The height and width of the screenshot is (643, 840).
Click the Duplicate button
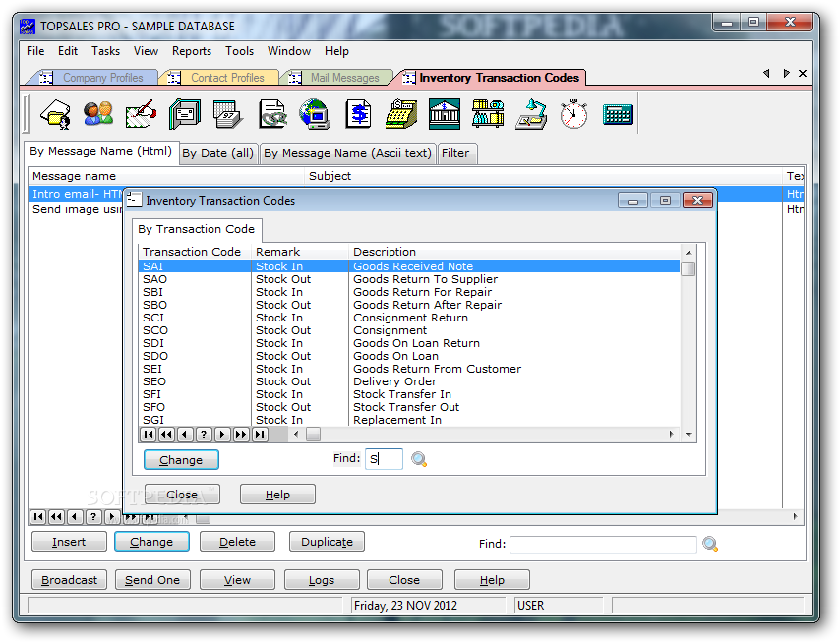(327, 542)
